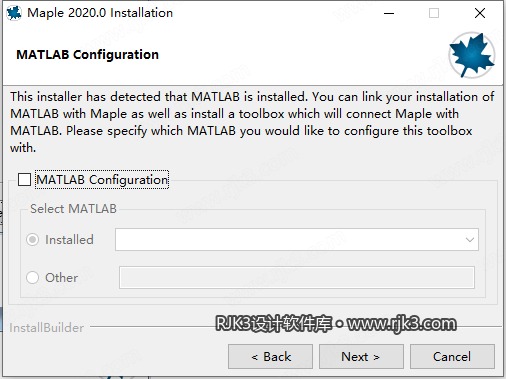Go back with the Back button
Viewport: 506px width, 379px height.
pyautogui.click(x=270, y=357)
